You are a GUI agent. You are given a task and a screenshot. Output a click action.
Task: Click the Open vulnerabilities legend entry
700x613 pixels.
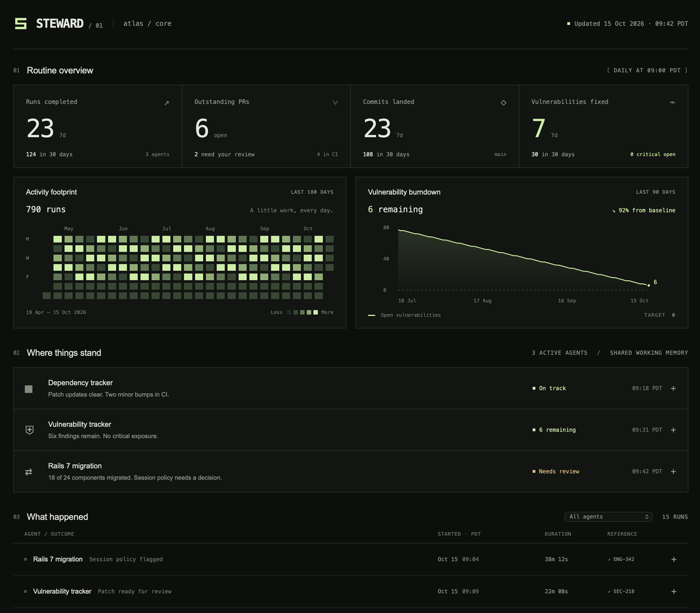[404, 315]
